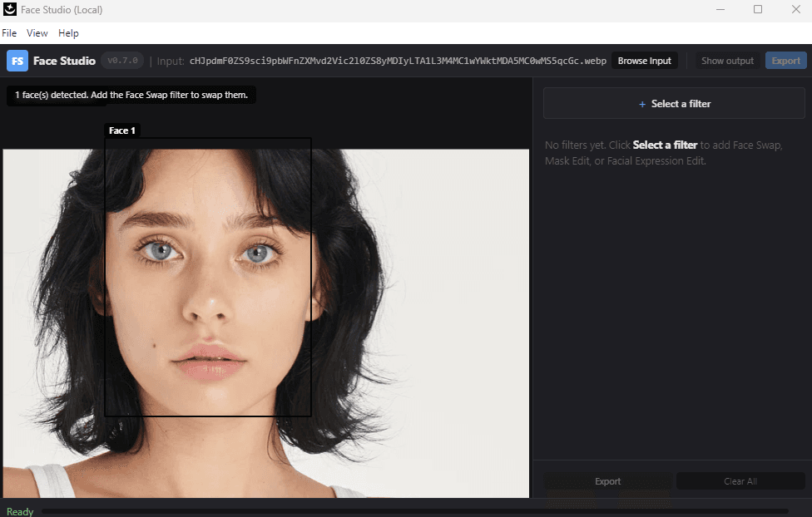Click the input file path text
This screenshot has width=812, height=517.
pyautogui.click(x=398, y=61)
